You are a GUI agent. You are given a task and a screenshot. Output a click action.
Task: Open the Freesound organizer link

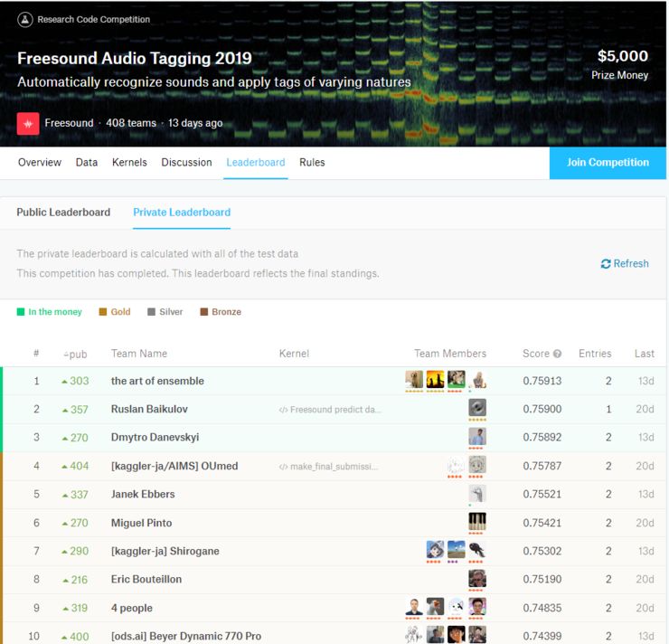(x=69, y=123)
